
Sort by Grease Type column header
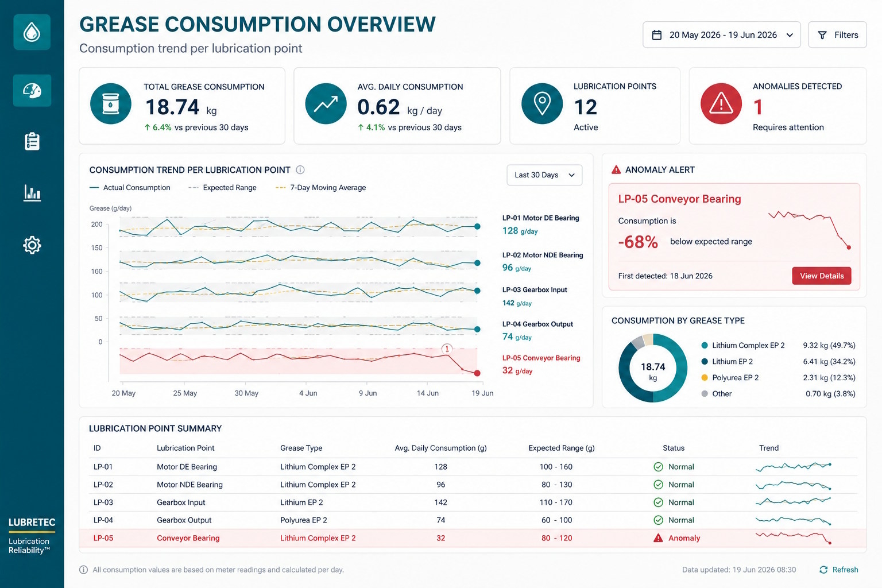(x=301, y=448)
